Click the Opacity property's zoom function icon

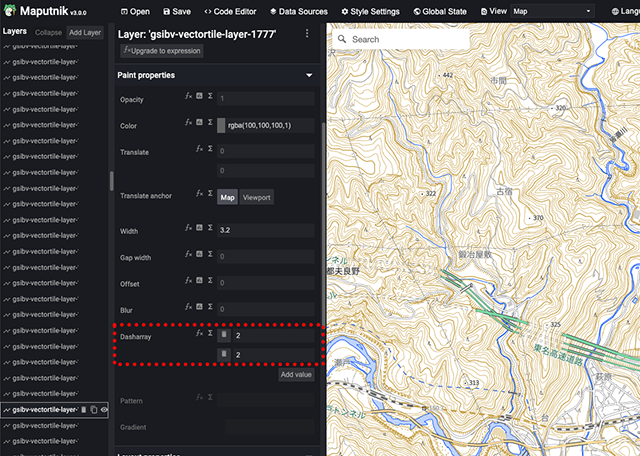(x=199, y=97)
